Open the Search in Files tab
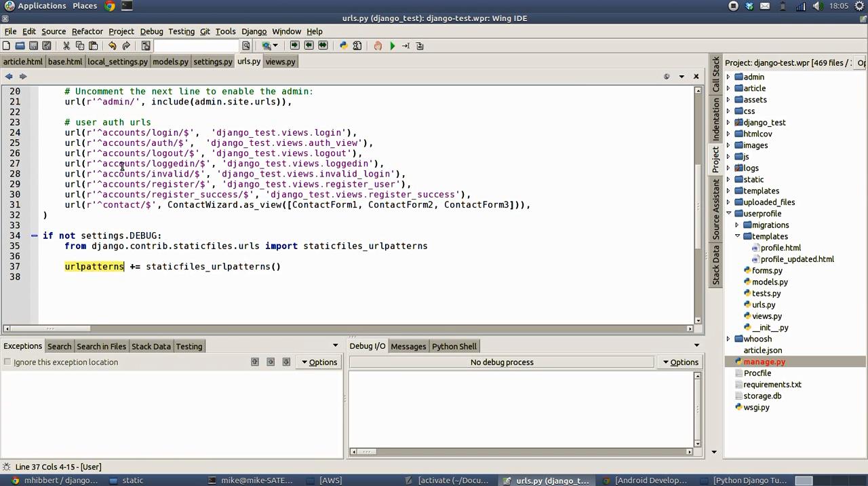The width and height of the screenshot is (868, 486). coord(101,346)
